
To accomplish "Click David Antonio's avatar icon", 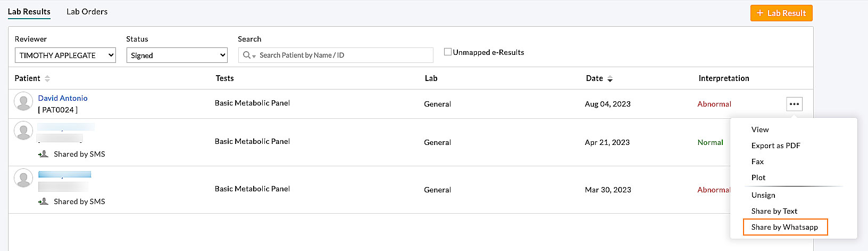I will point(23,101).
